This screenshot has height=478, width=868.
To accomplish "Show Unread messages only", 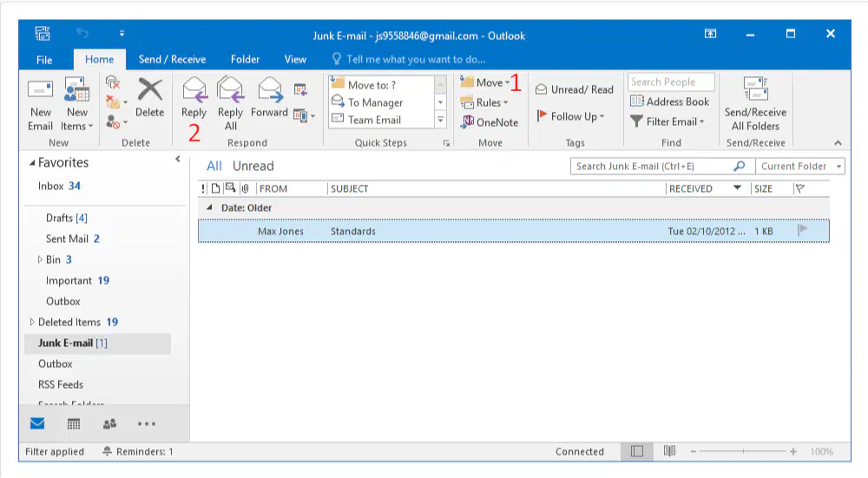I will (x=253, y=166).
